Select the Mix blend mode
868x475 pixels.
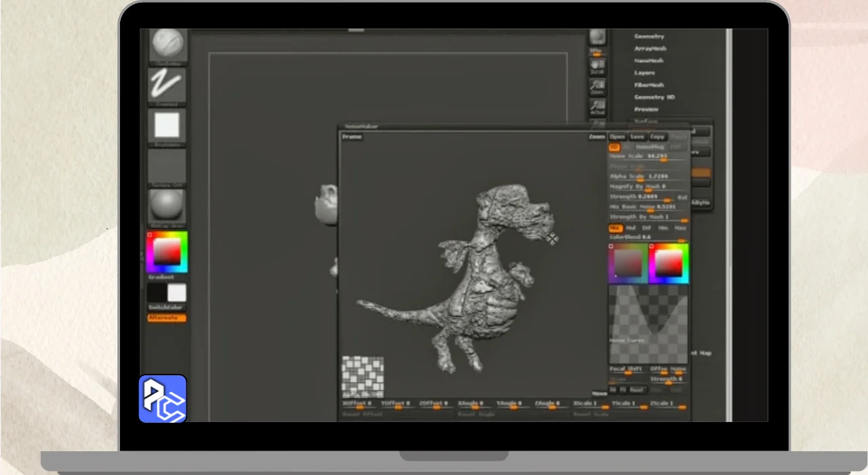tap(615, 228)
